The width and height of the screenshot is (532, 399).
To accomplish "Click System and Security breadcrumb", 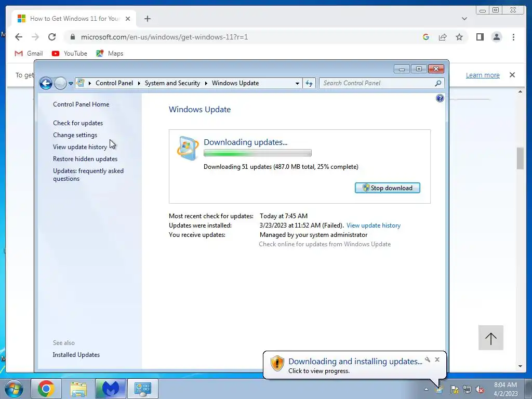I will coord(172,83).
